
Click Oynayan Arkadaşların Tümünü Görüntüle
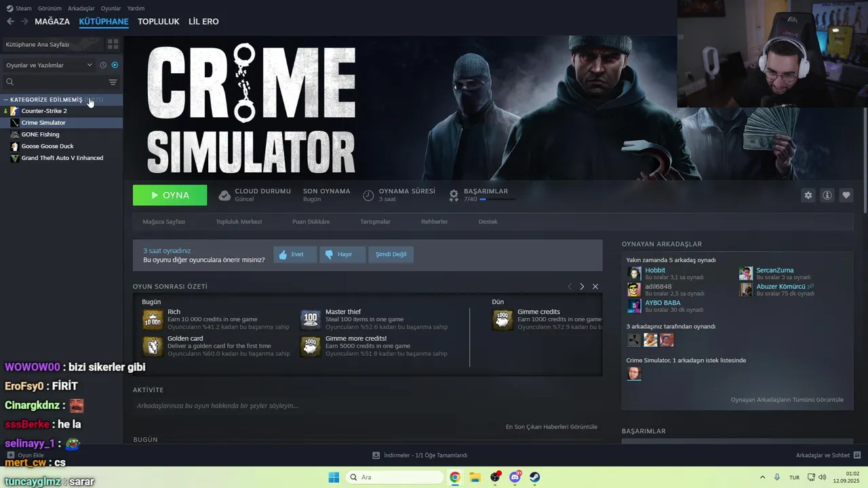coord(787,400)
